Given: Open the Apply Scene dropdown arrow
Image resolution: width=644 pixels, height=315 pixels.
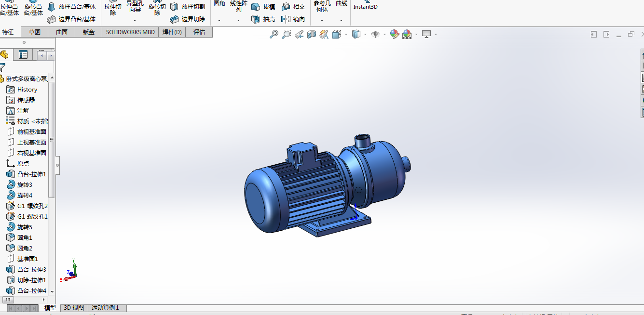Looking at the screenshot, I should pos(416,34).
